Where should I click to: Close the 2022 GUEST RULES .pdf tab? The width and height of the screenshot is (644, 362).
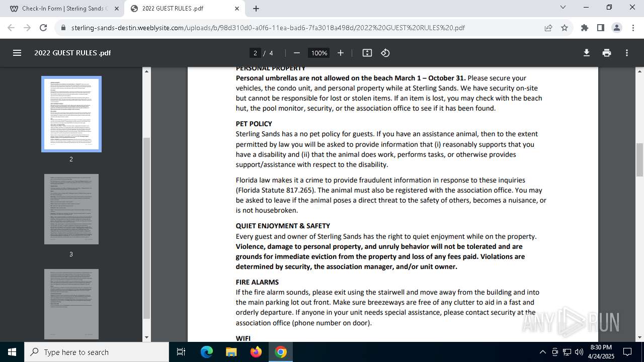tap(237, 9)
